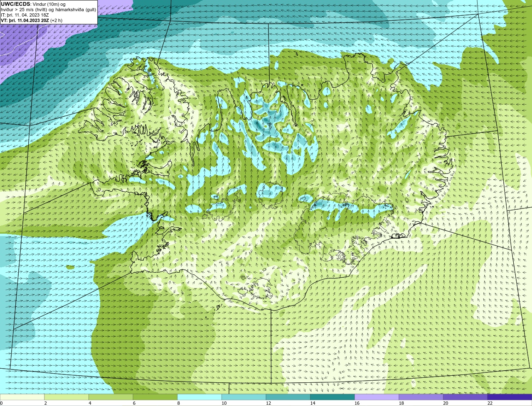Select the legend scale value "22"
Viewport: 532px width, 406px height.
(x=490, y=403)
